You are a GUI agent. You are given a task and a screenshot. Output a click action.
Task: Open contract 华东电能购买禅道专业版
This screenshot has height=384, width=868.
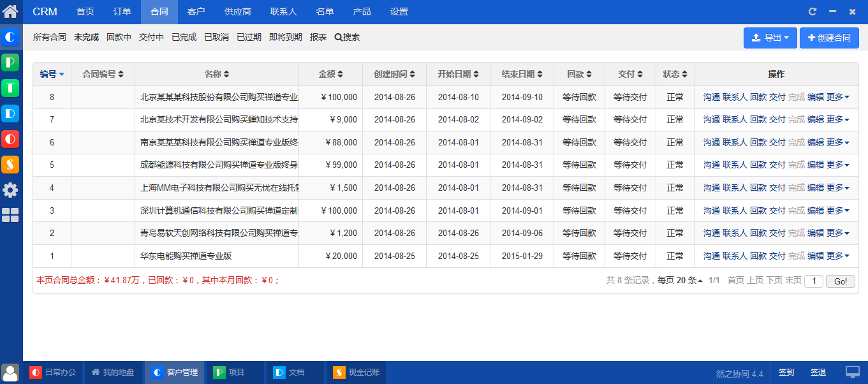click(186, 256)
